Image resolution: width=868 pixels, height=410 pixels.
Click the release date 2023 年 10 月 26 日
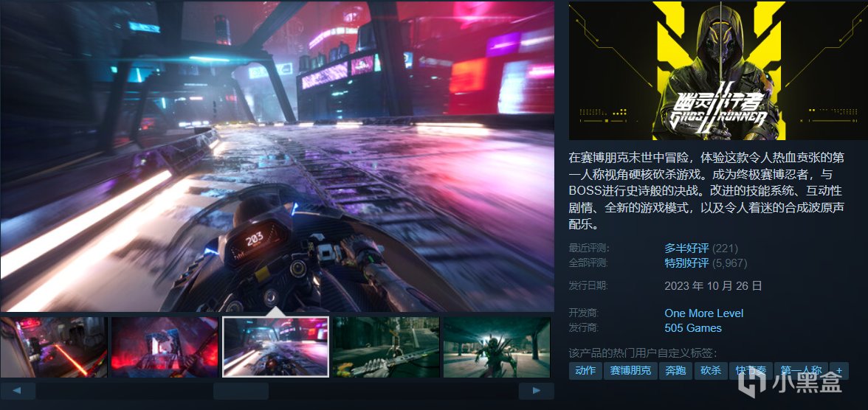pos(713,286)
